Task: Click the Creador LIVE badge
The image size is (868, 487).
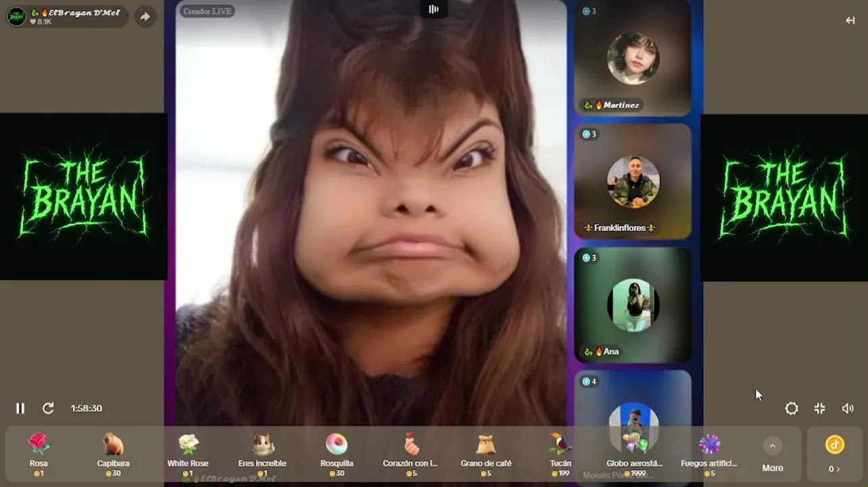Action: pyautogui.click(x=208, y=11)
